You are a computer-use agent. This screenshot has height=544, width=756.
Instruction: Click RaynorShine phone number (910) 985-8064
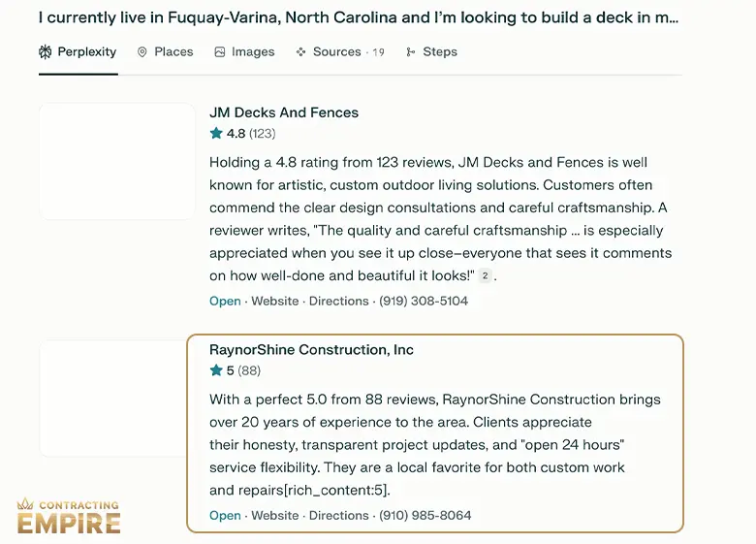(x=425, y=515)
